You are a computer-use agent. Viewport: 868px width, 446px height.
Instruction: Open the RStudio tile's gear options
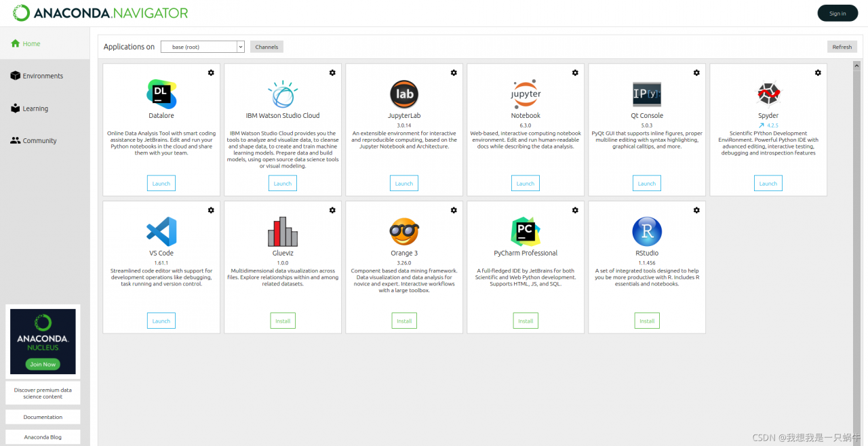click(696, 210)
